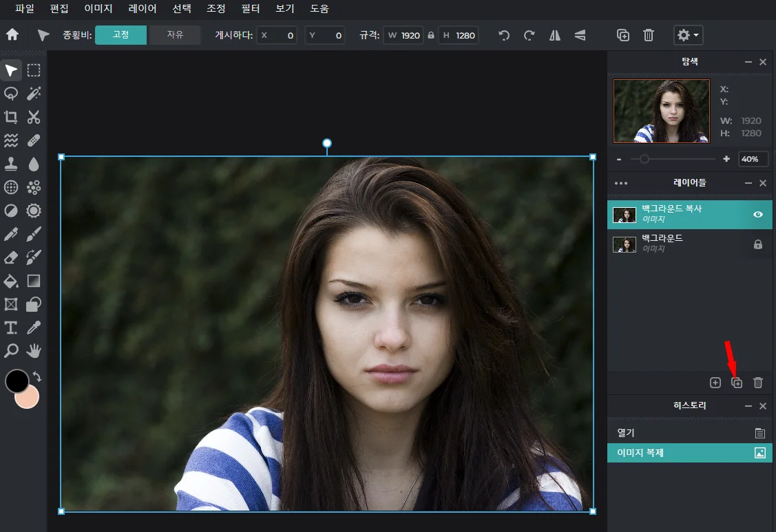Open the peach background color swatch
The image size is (776, 532).
pyautogui.click(x=28, y=399)
